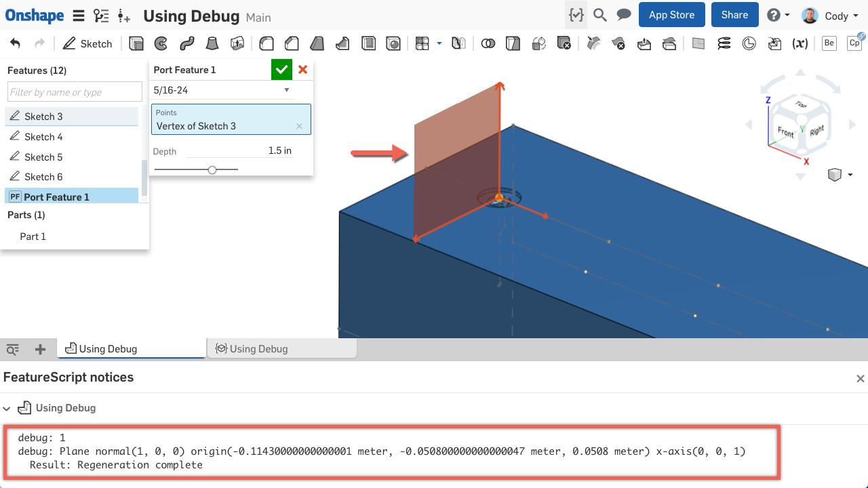868x488 pixels.
Task: Select the Loft tool
Action: pos(212,44)
